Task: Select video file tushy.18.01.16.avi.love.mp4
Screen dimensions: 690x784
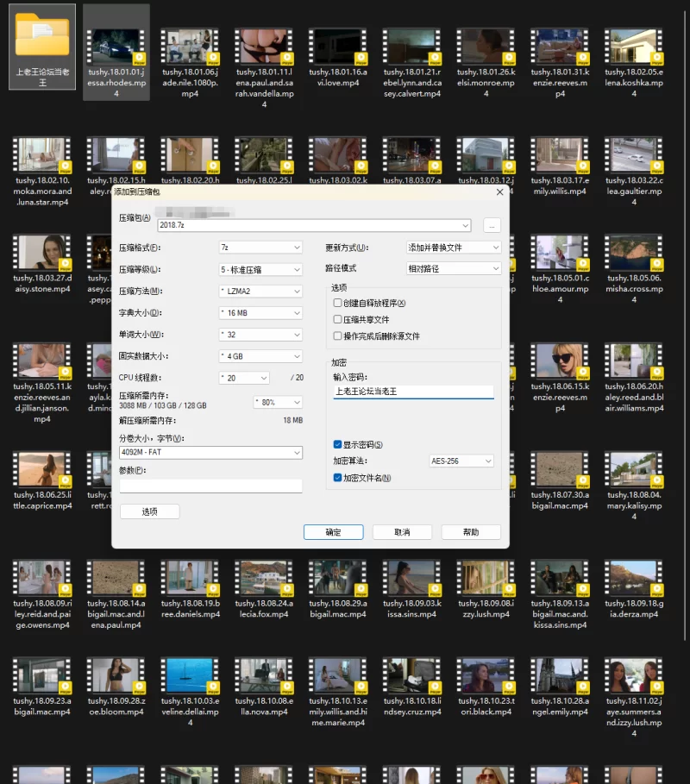Action: tap(338, 58)
